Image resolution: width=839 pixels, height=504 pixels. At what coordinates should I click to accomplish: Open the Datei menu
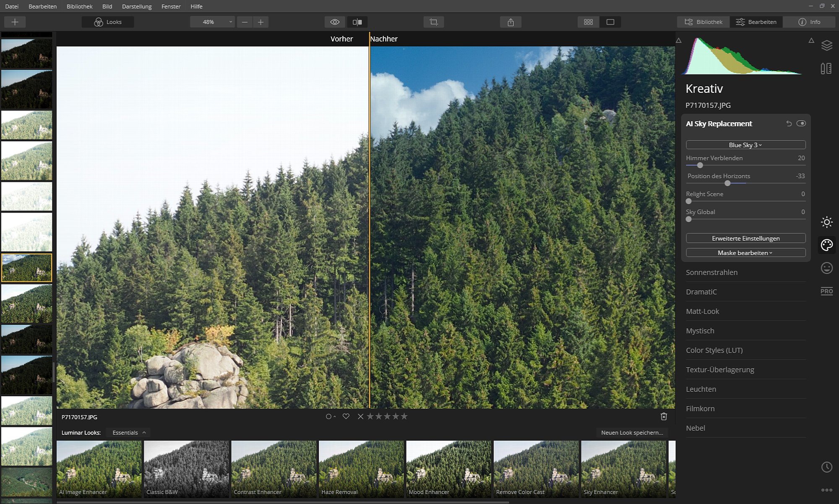12,6
